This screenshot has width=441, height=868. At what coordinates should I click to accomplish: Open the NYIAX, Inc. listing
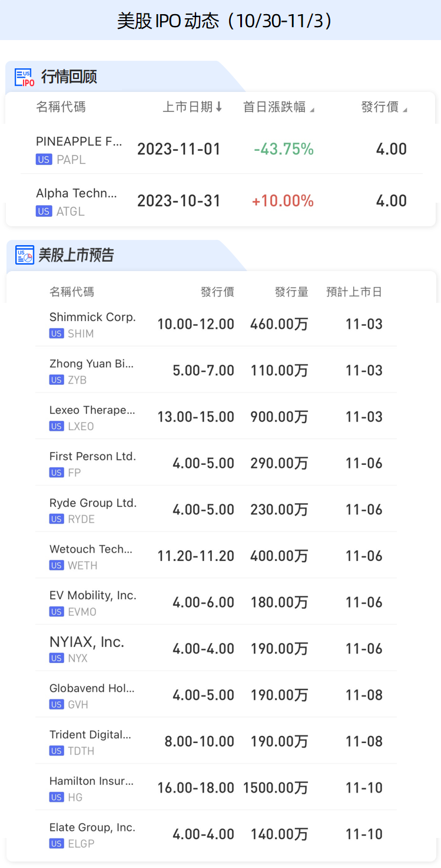(87, 642)
